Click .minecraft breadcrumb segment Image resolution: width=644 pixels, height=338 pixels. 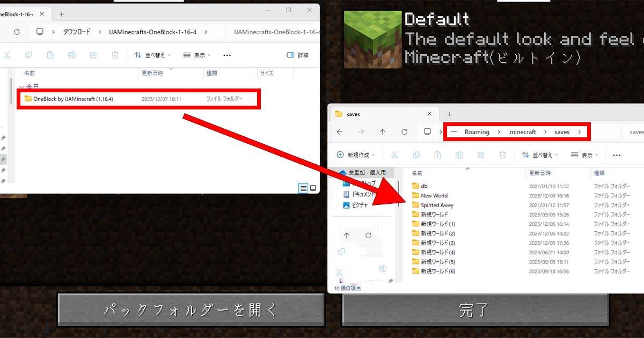pyautogui.click(x=522, y=132)
